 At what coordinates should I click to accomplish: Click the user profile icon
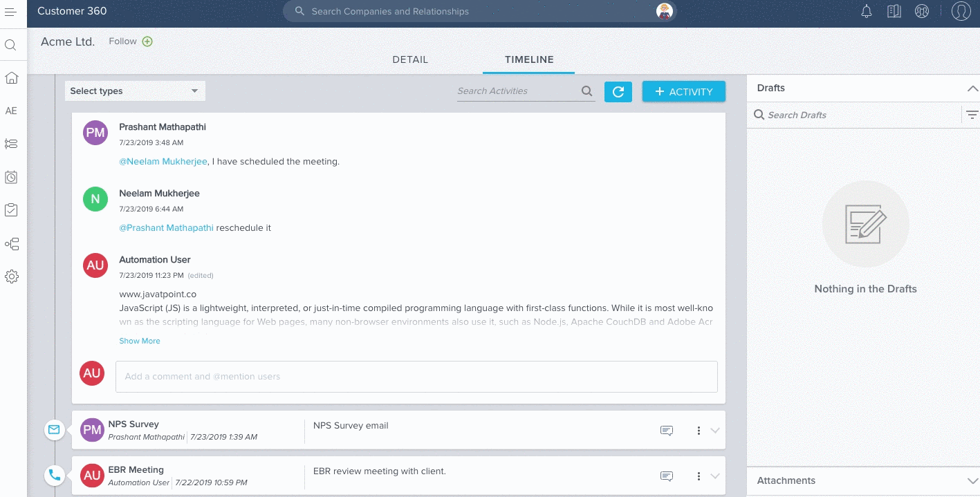tap(961, 12)
